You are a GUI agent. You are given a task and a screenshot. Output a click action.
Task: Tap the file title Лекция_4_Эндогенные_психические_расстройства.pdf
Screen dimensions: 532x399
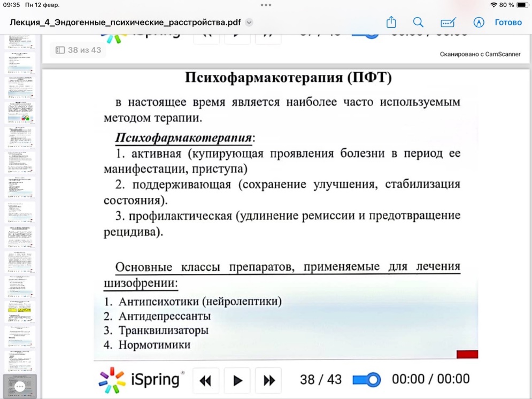[125, 22]
